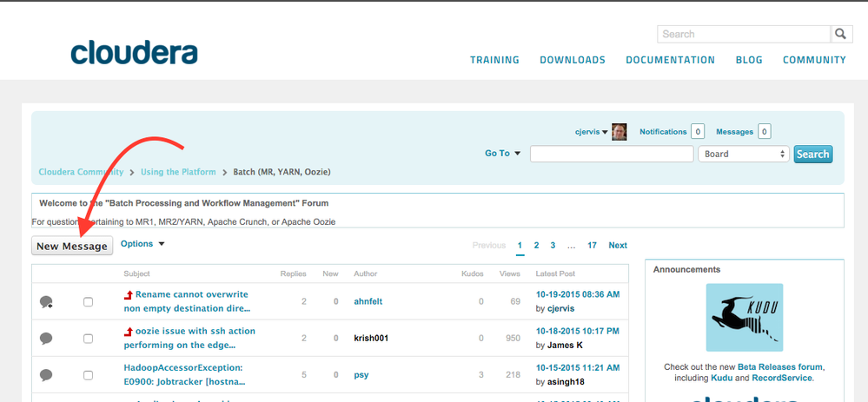Tick checkbox for HadoopAccessorException thread
The image size is (868, 402).
coord(88,375)
